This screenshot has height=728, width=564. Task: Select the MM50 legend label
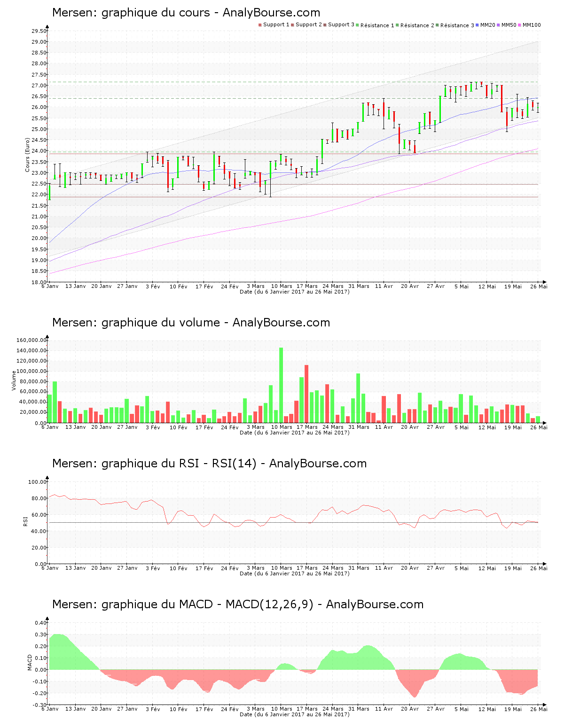coord(509,25)
